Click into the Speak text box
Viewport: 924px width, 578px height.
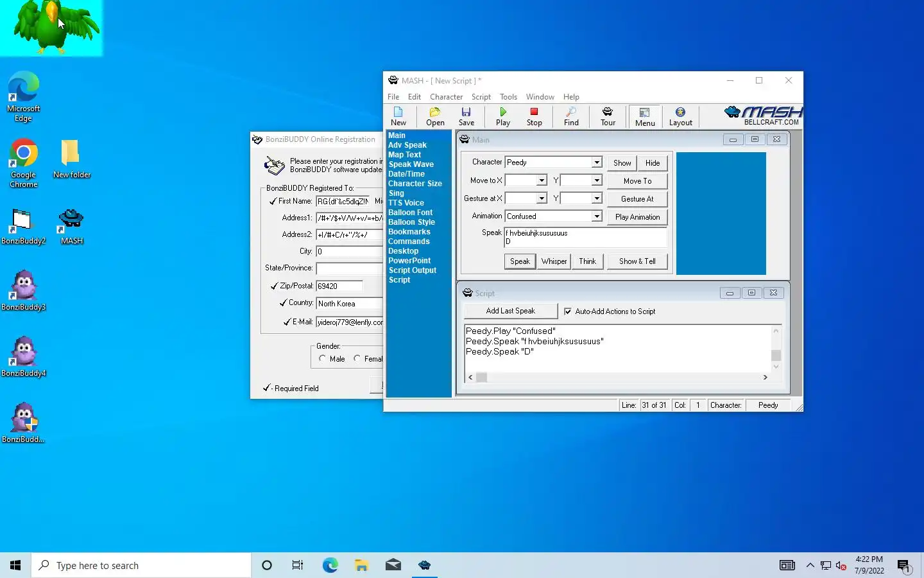585,238
